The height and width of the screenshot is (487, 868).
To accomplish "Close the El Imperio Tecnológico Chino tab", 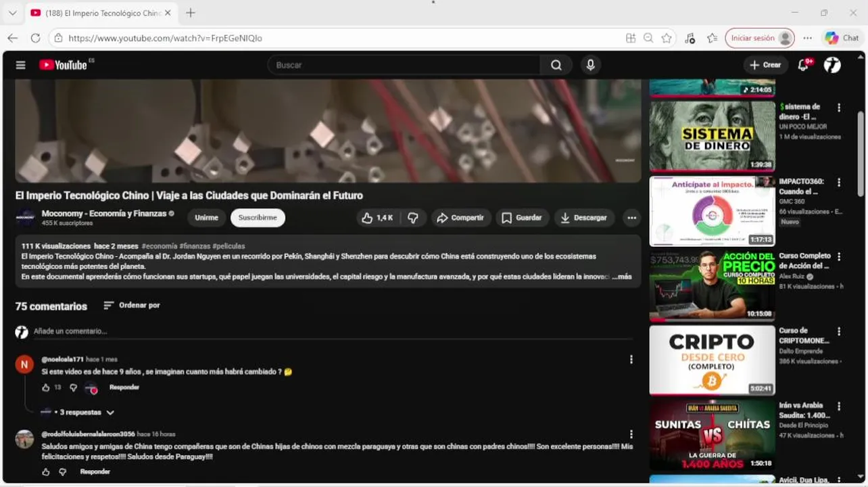I will point(168,13).
